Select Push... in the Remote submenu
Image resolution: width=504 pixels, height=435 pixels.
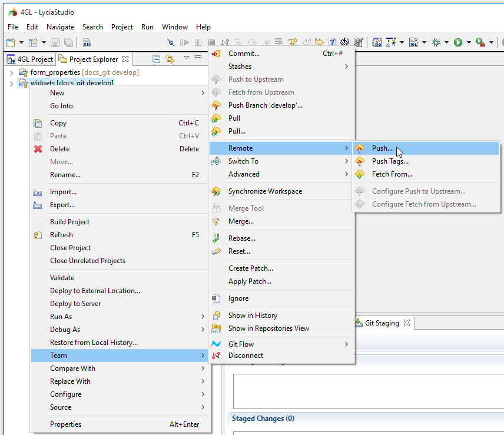382,148
